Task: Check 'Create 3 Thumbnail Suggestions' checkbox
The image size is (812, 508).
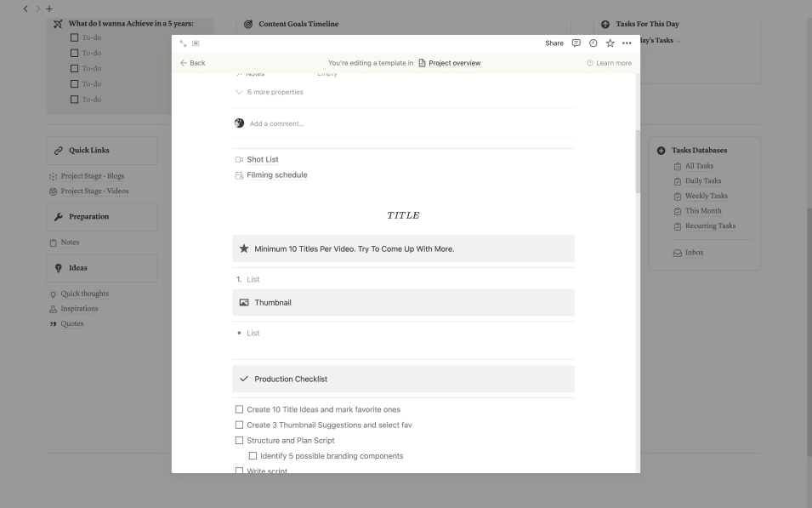Action: coord(239,425)
